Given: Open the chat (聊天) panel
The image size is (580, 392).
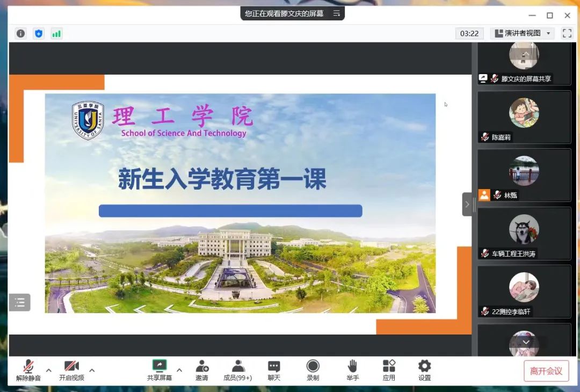Looking at the screenshot, I should (274, 370).
